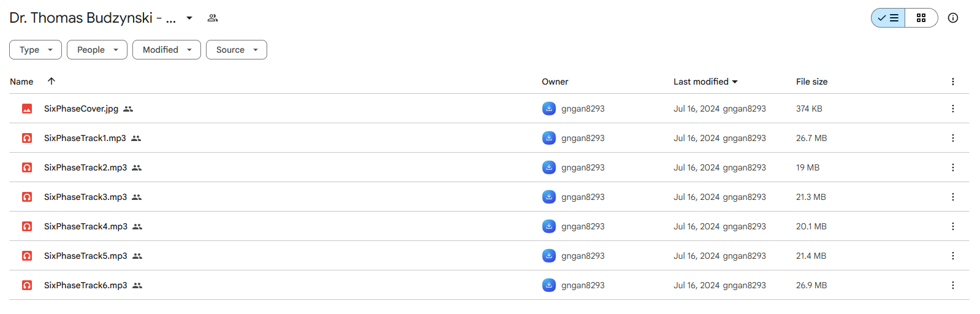Select the SixPhaseTrack6.mp3 file name
This screenshot has height=314, width=980.
[86, 285]
